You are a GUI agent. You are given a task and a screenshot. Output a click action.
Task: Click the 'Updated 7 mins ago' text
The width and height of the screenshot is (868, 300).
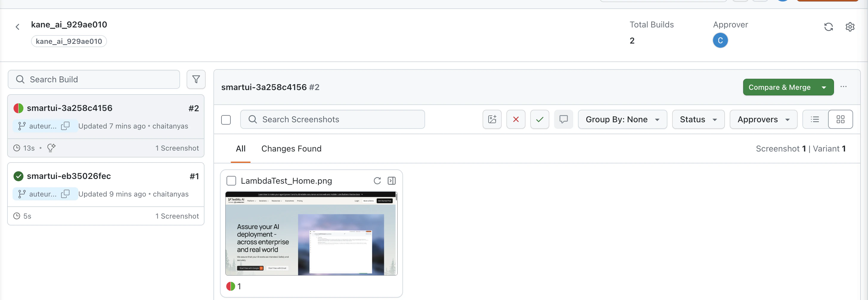pyautogui.click(x=112, y=126)
